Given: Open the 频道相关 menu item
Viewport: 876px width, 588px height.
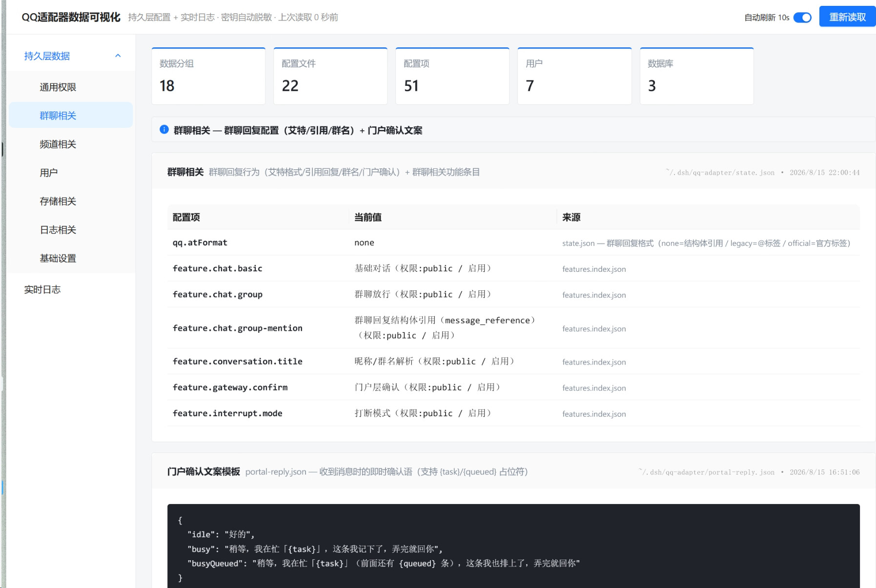Looking at the screenshot, I should 71,144.
